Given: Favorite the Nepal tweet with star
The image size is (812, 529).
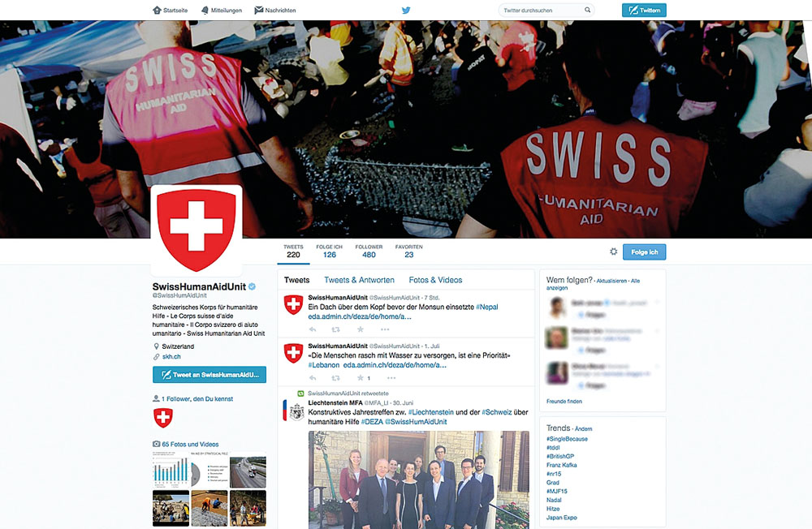Looking at the screenshot, I should (x=361, y=329).
